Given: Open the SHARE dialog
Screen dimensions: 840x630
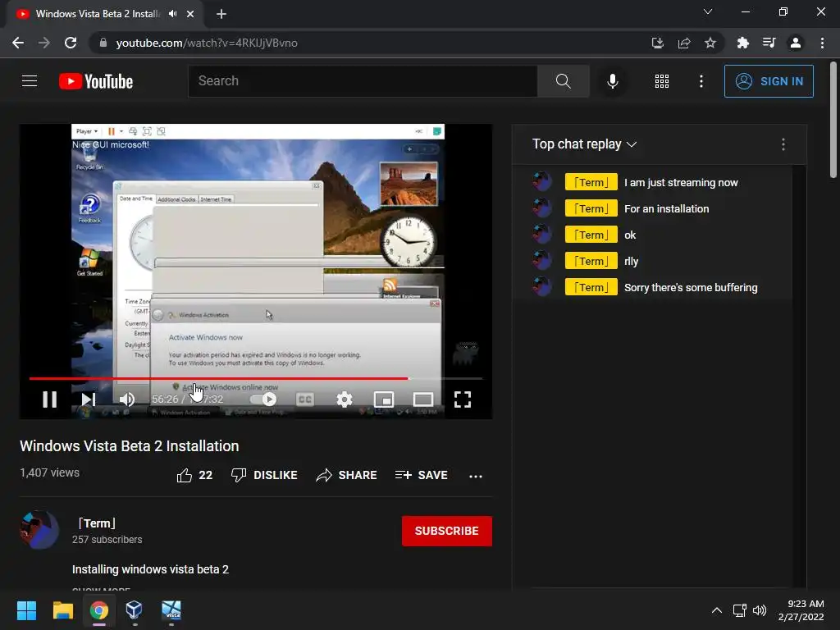Looking at the screenshot, I should [347, 475].
